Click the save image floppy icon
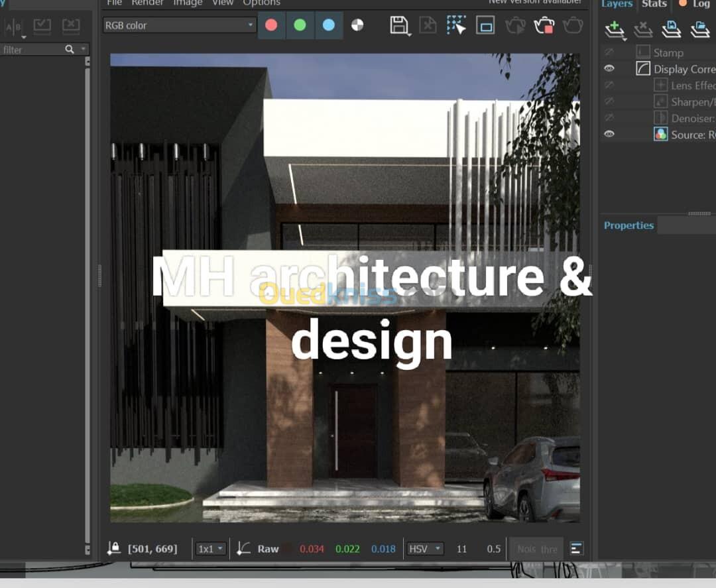 [399, 25]
